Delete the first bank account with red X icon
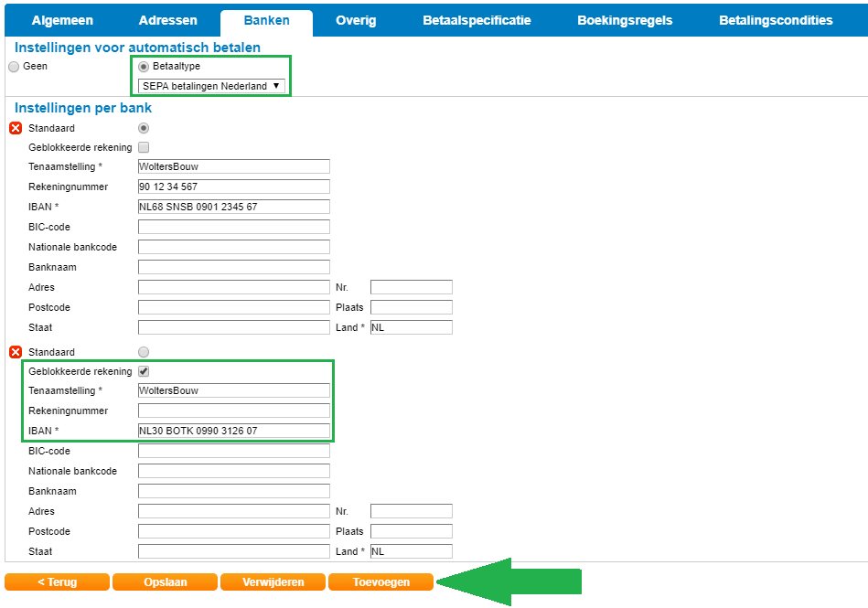 click(15, 128)
